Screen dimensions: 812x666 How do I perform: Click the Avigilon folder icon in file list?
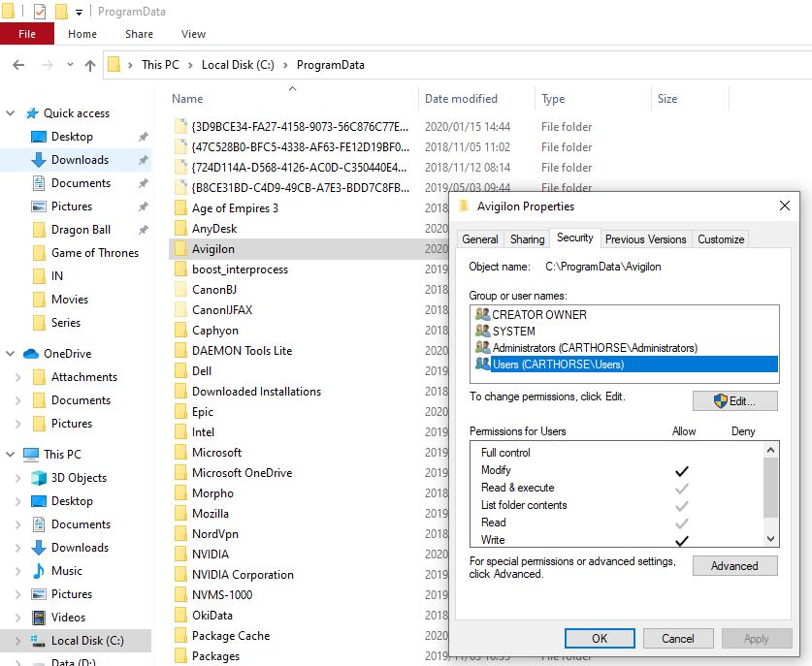tap(180, 249)
